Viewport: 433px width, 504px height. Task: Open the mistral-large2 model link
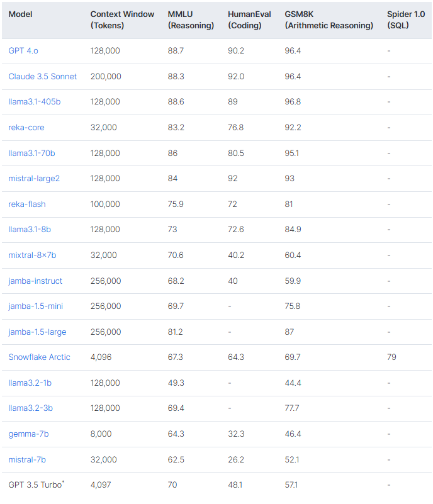coord(34,178)
